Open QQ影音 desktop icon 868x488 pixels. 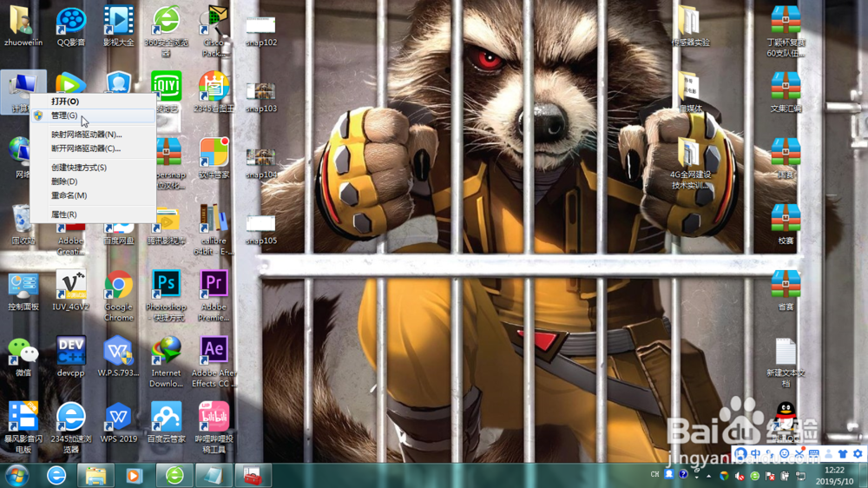click(x=71, y=26)
